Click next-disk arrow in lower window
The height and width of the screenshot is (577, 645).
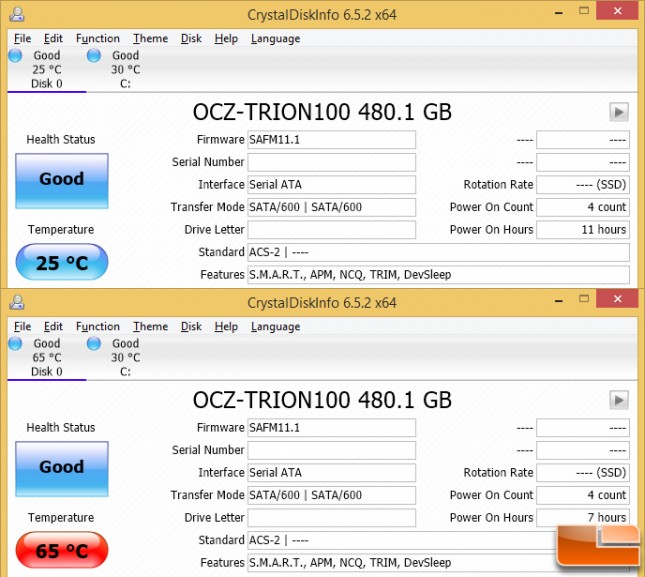619,400
